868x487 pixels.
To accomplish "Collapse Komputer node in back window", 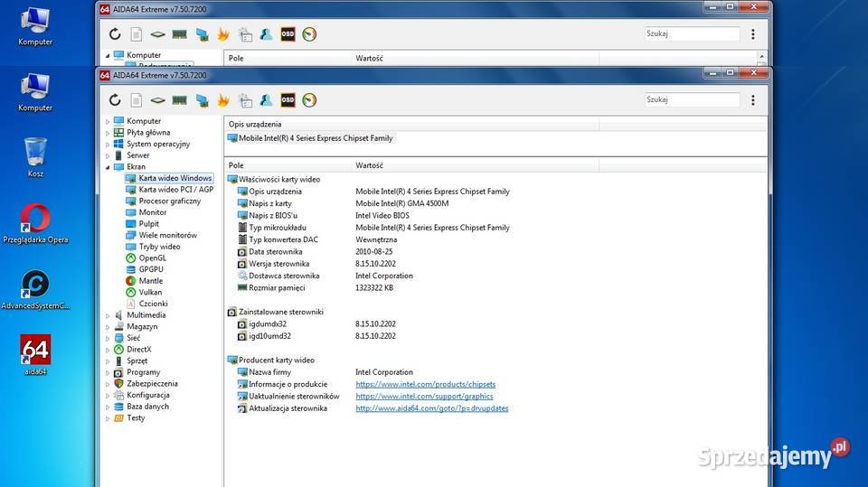I will coord(108,55).
